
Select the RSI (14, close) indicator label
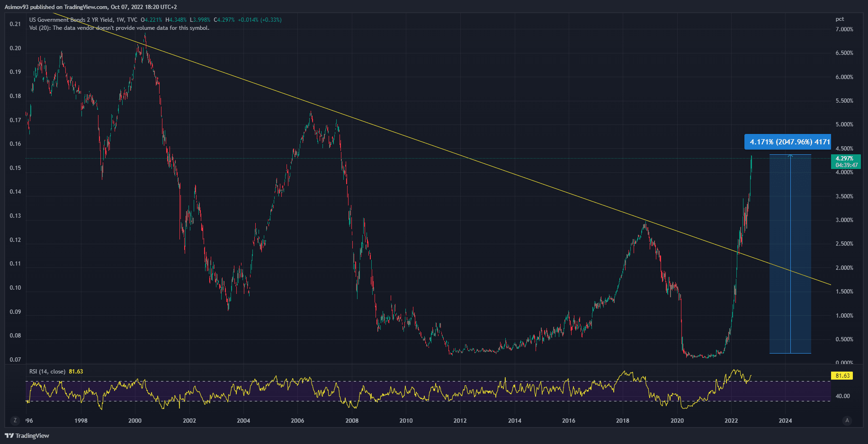coord(47,372)
